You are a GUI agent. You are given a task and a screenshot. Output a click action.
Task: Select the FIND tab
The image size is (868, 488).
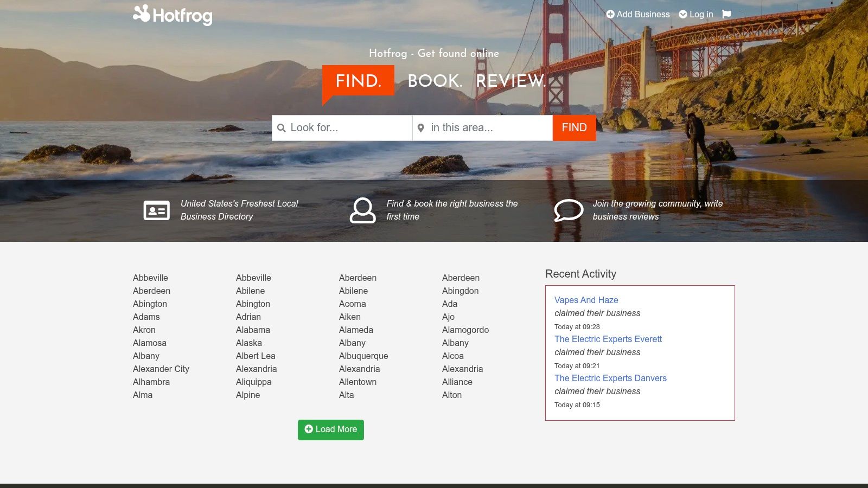point(358,81)
